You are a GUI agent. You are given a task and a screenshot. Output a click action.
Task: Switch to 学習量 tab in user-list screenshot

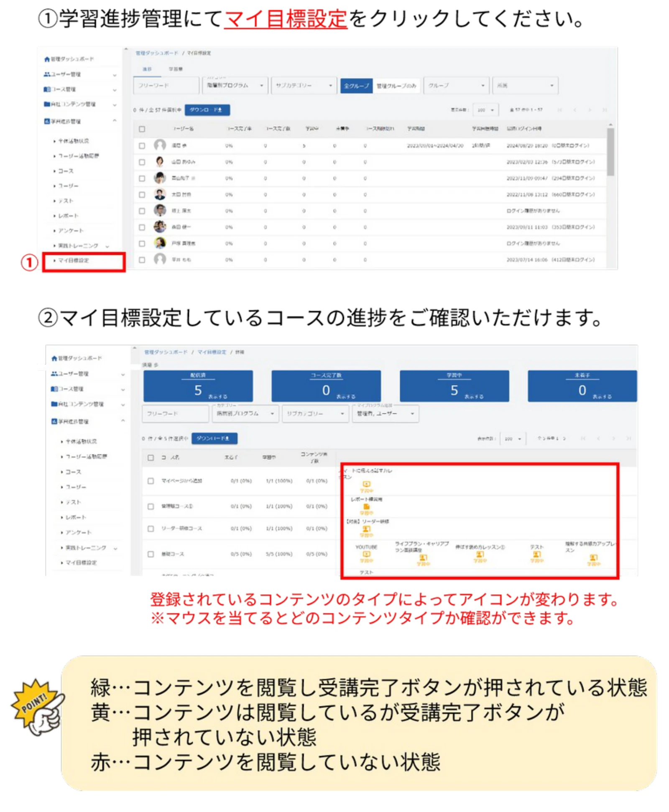(176, 69)
